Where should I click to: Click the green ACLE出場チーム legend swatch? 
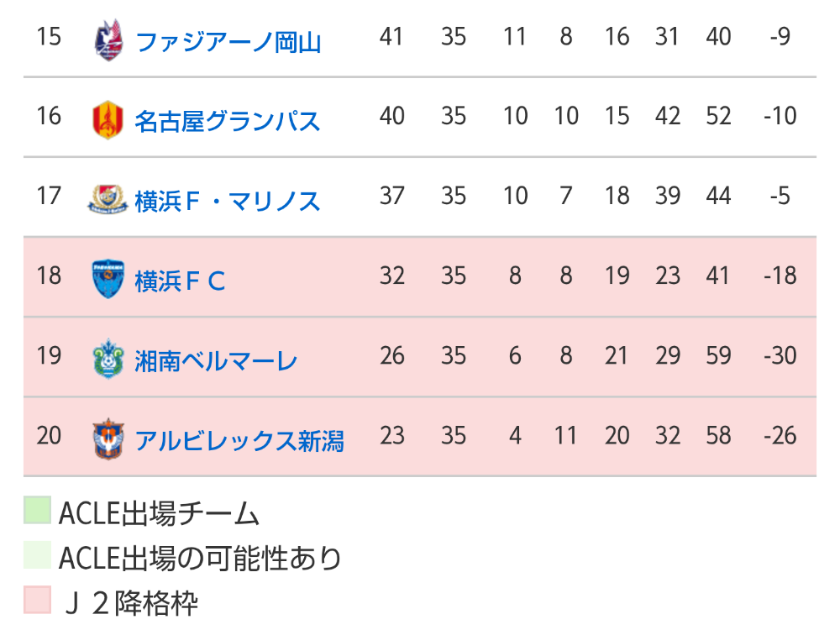pyautogui.click(x=38, y=511)
